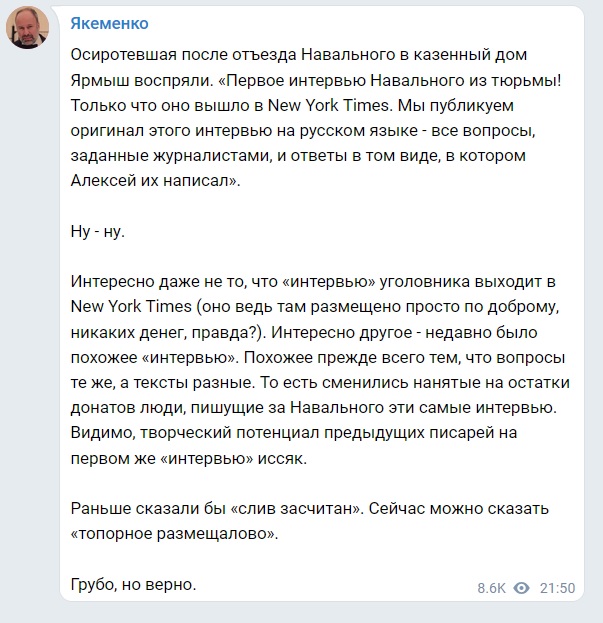
Task: Click the "Грубо, но верно." closing line
Action: pos(133,584)
